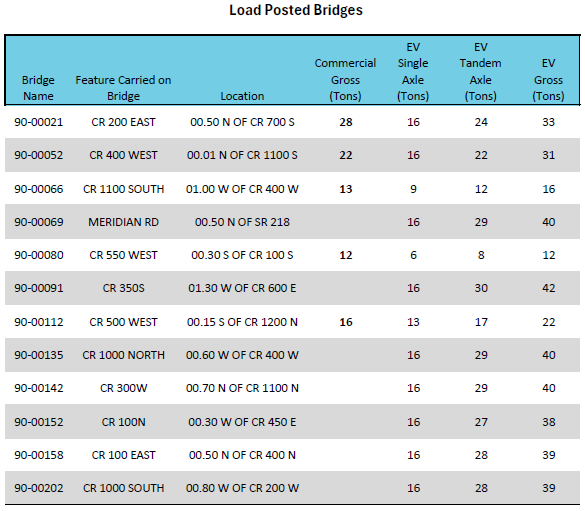Click the Commercial Gross (Tons) header
Screen dimensions: 585x511
[345, 80]
